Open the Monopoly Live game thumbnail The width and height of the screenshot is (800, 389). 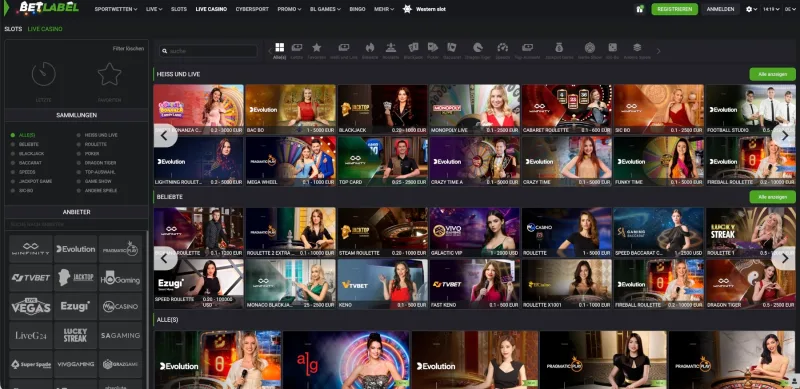[x=474, y=109]
